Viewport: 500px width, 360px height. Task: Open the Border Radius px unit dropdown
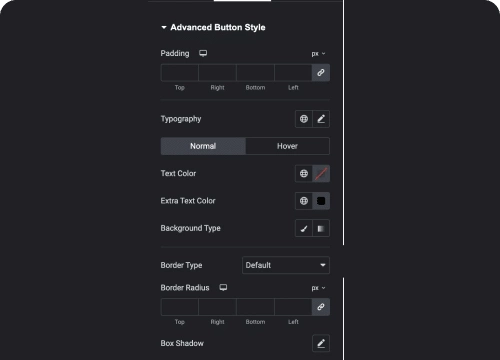(x=318, y=288)
